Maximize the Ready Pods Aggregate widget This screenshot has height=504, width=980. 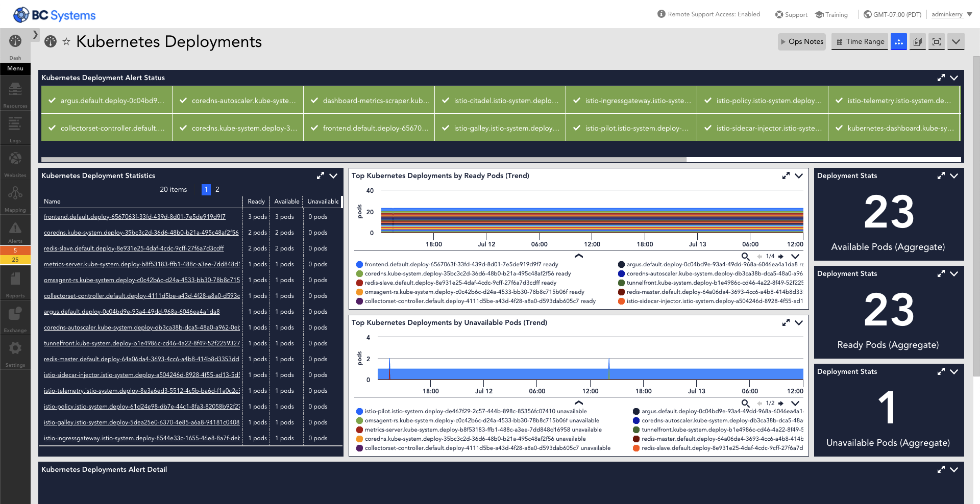[941, 273]
